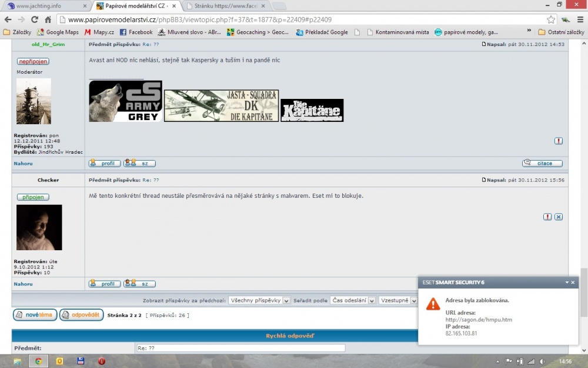Send Checker a private message via sz
588x368 pixels.
(x=139, y=284)
